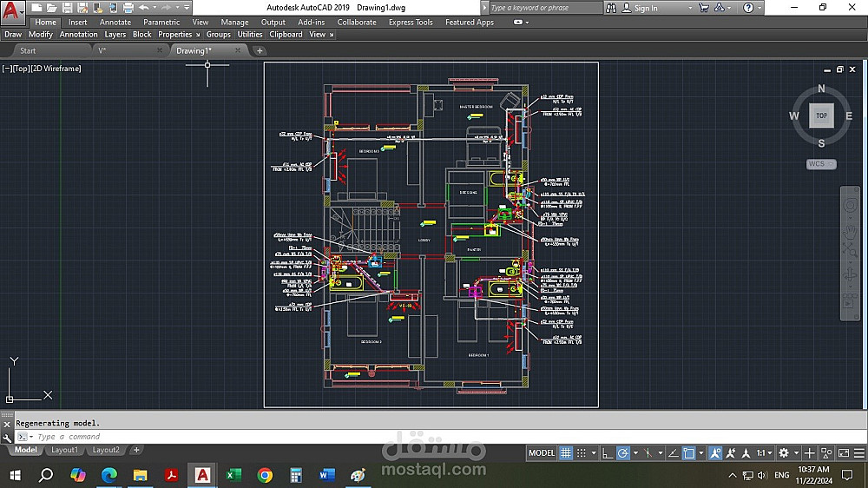Switch to the Layout1 tab
Screen dimensions: 868x488
pos(64,450)
